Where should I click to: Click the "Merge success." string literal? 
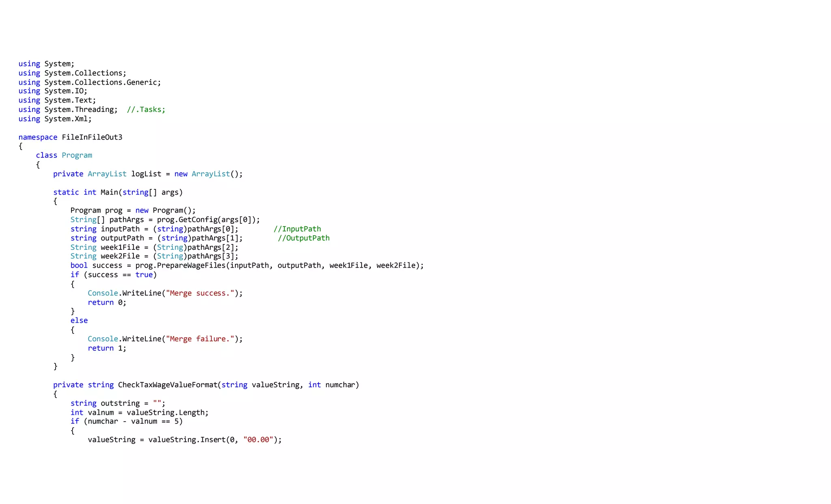click(x=200, y=293)
